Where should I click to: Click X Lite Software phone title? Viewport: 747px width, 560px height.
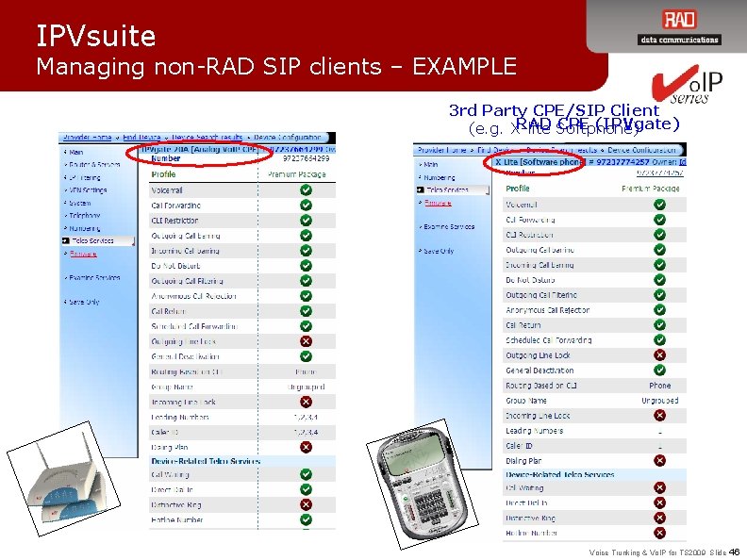[539, 162]
